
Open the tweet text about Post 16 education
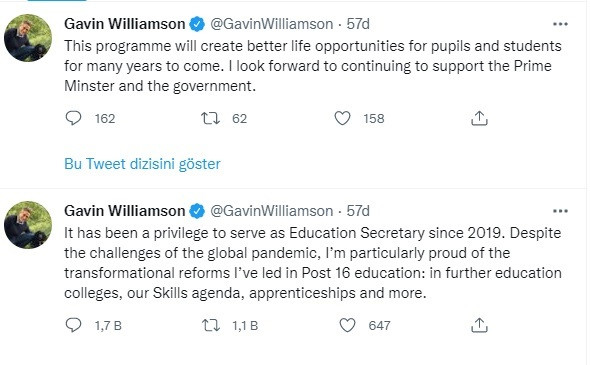pos(313,263)
